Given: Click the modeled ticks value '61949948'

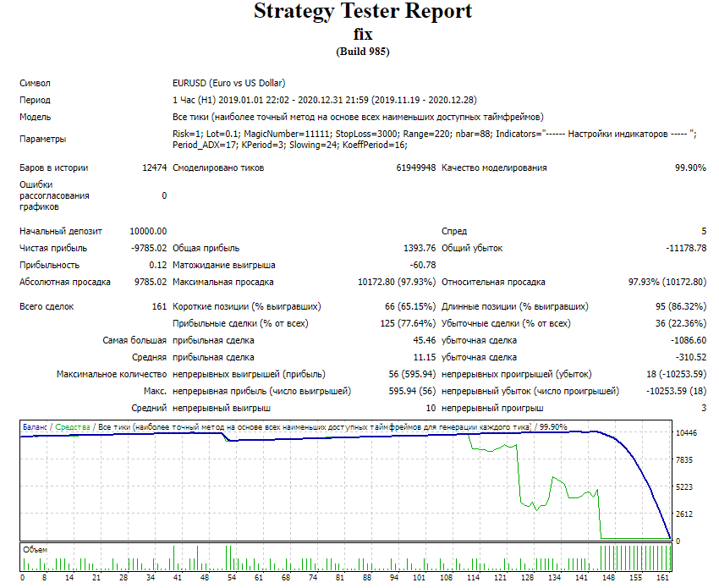Looking at the screenshot, I should (416, 168).
